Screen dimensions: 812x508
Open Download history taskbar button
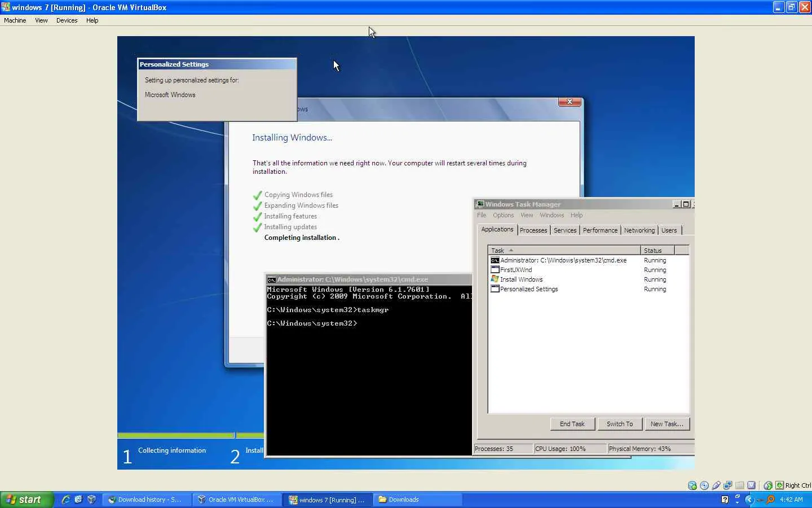click(147, 500)
